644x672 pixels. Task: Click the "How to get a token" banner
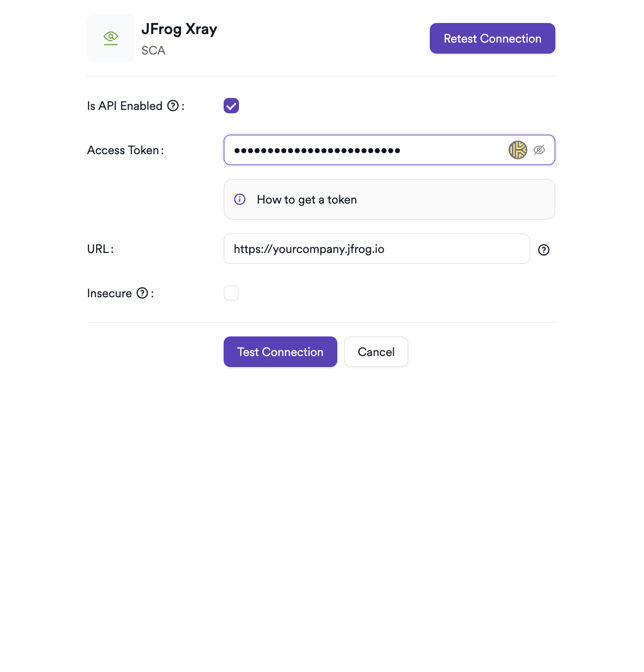[x=389, y=199]
